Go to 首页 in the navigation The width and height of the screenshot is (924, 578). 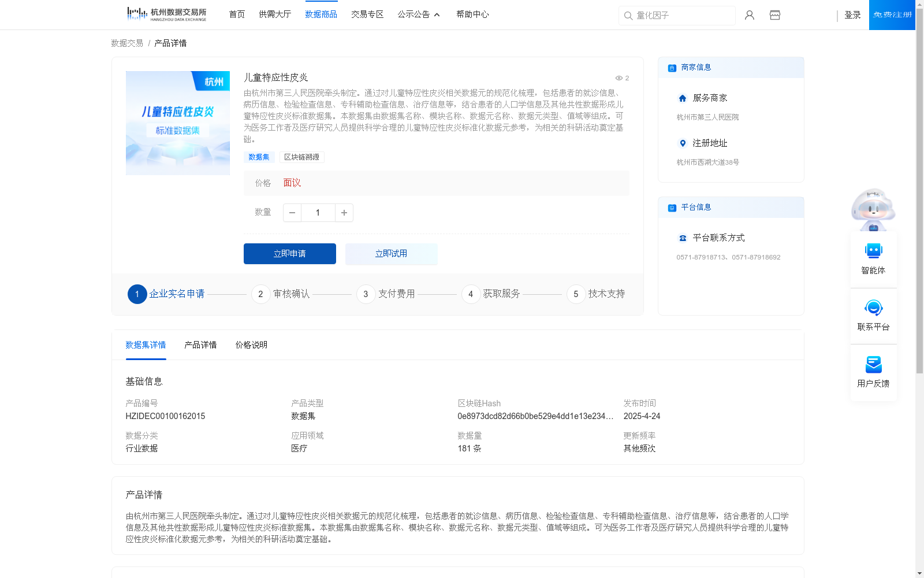(x=237, y=14)
